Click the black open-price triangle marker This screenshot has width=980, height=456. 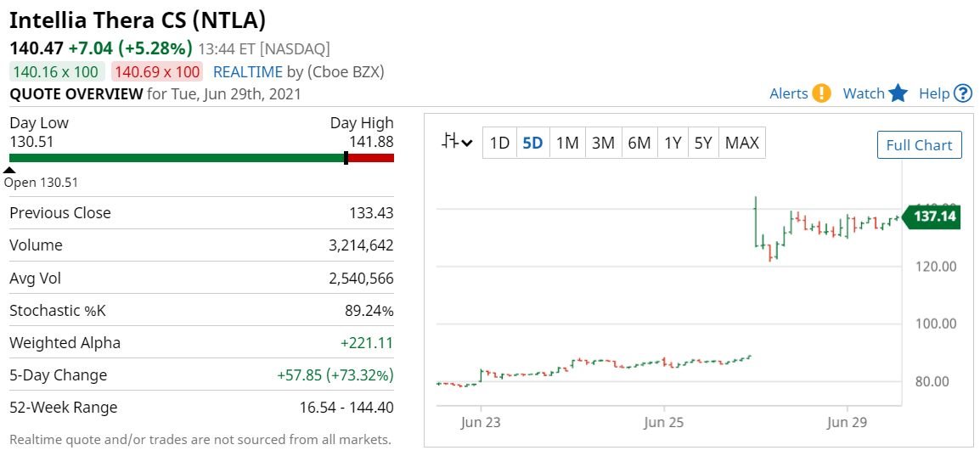click(9, 169)
